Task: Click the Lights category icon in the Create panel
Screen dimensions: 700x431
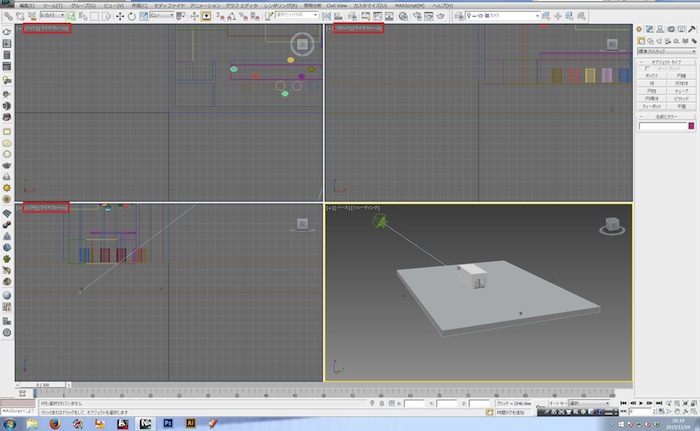Action: point(656,40)
